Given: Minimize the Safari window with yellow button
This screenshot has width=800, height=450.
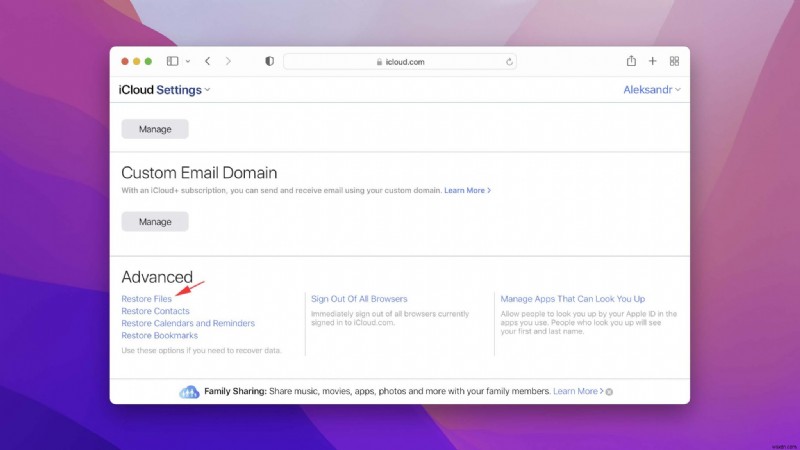Looking at the screenshot, I should coord(136,61).
